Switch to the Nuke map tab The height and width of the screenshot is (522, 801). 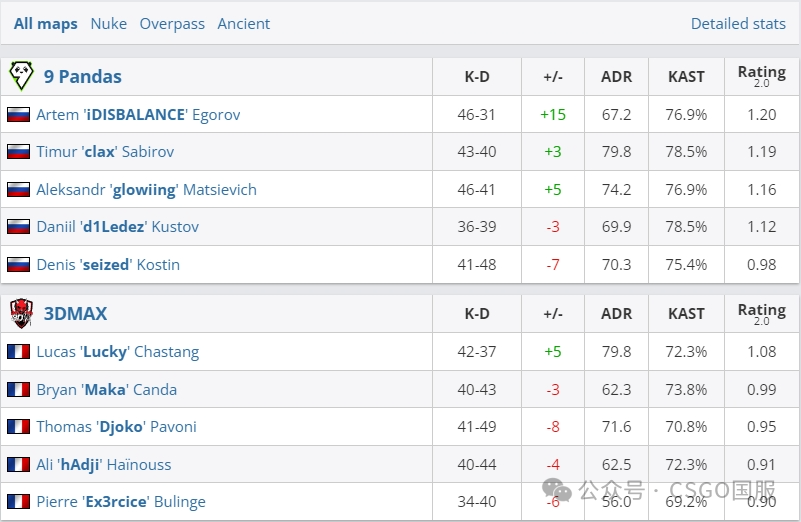tap(108, 24)
